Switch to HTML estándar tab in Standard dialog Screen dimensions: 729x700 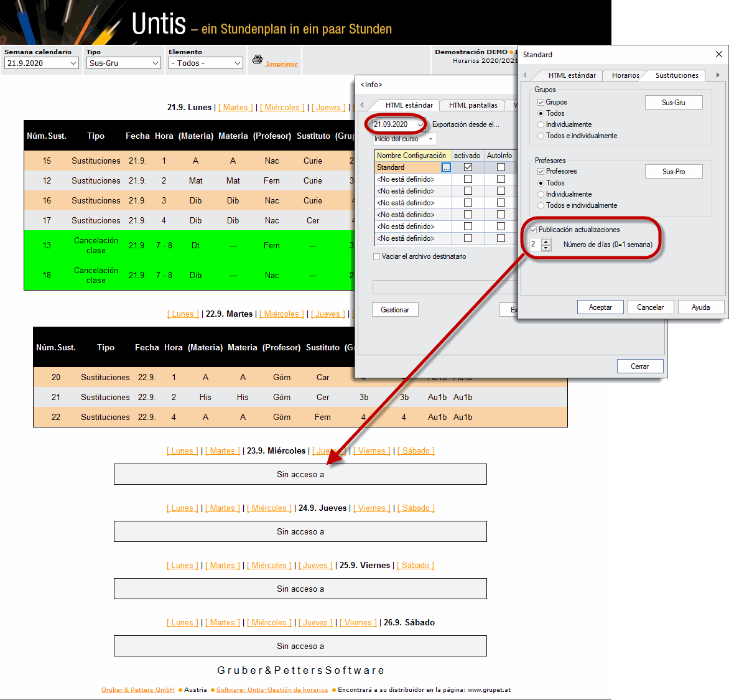pos(572,75)
